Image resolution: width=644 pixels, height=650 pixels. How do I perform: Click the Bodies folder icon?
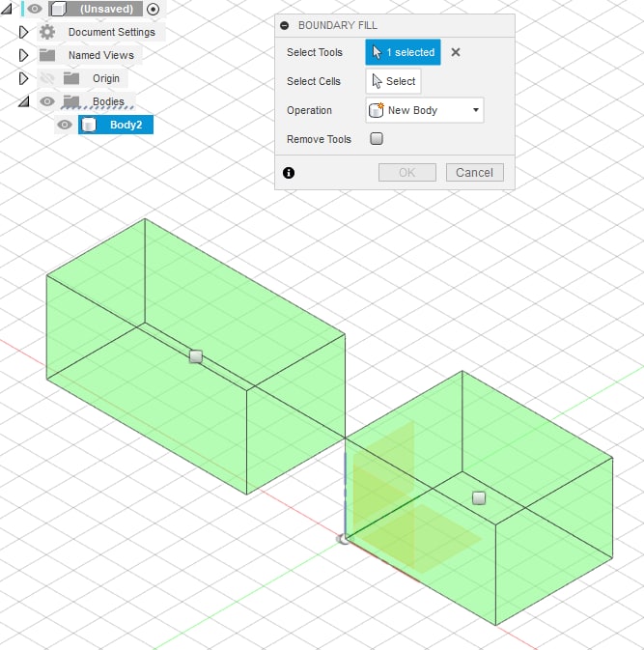click(71, 101)
